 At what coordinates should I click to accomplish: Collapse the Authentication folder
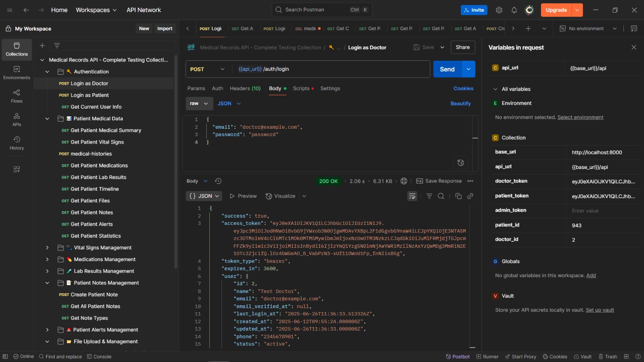point(47,72)
